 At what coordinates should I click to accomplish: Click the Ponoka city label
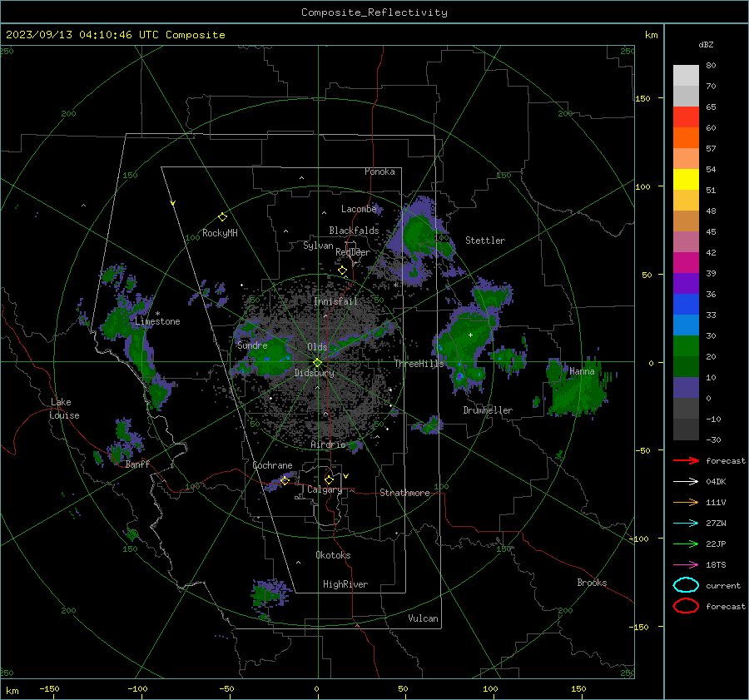379,171
